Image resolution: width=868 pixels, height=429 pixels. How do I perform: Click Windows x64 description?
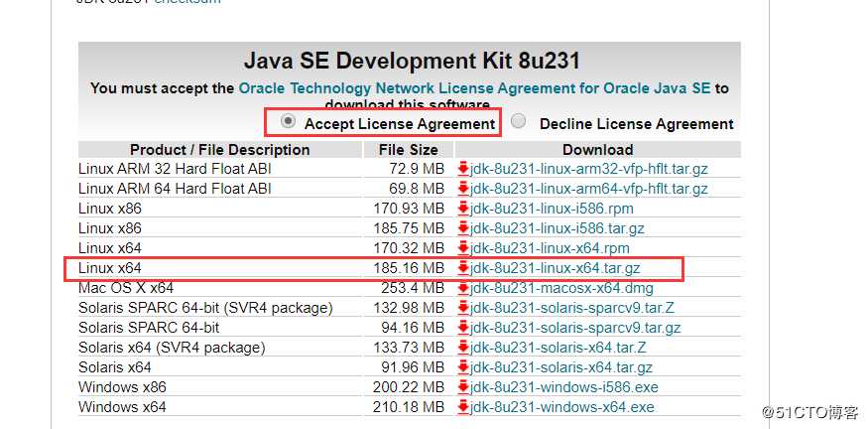[122, 407]
